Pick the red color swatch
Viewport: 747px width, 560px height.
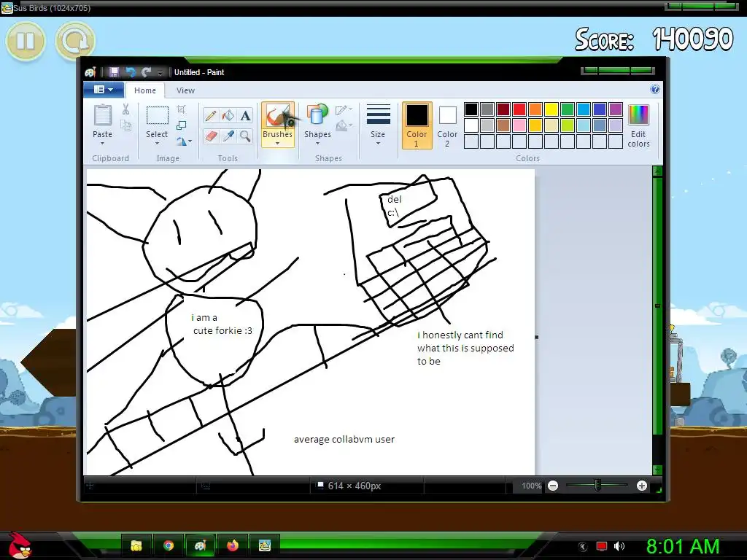point(519,109)
